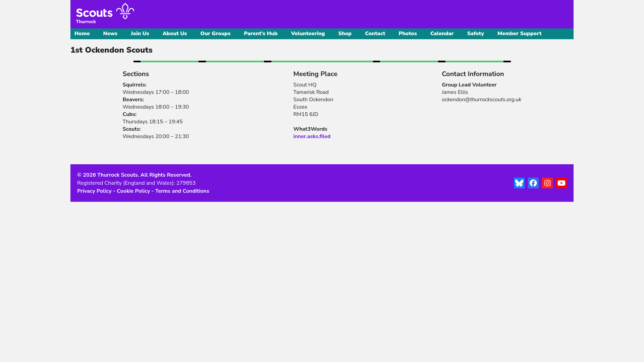The image size is (644, 362).
Task: Click the Wednesdays 20:00 – 21:30 meeting time
Action: coord(156,136)
